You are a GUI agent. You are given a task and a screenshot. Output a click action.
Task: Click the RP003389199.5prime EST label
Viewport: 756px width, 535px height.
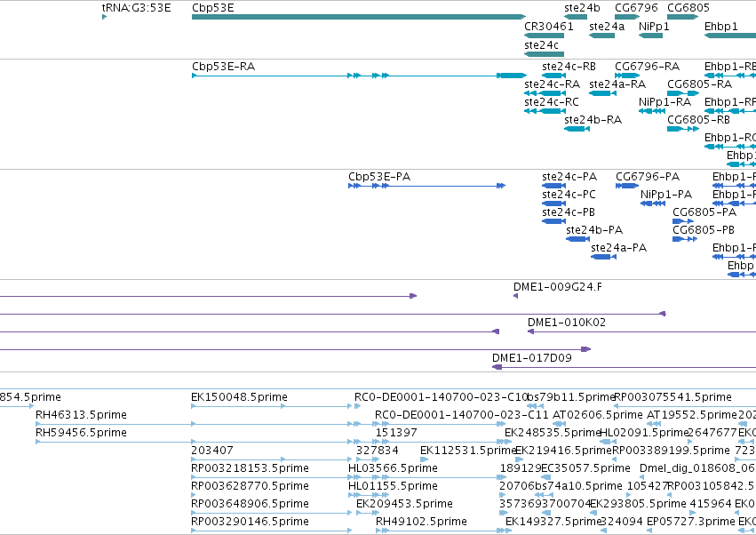671,451
